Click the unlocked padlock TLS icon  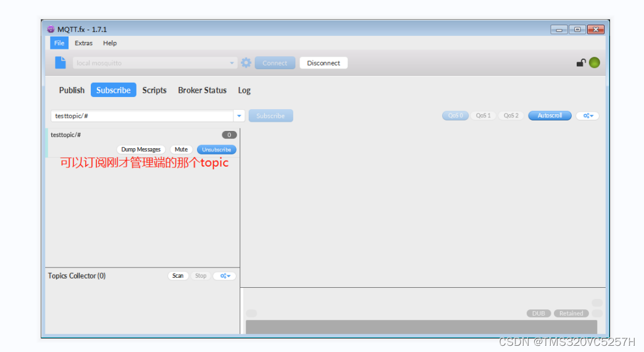[581, 63]
